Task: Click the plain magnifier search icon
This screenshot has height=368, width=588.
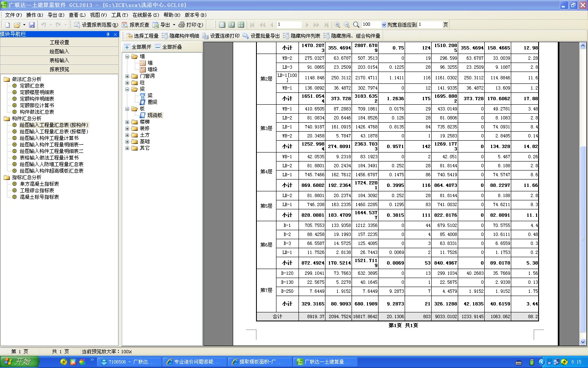Action: [x=356, y=25]
